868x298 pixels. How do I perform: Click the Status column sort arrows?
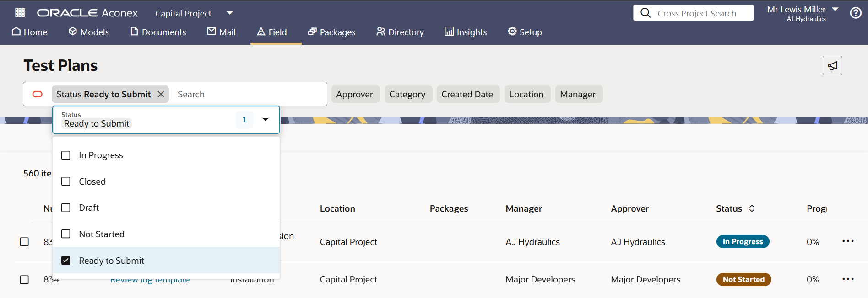pyautogui.click(x=752, y=208)
